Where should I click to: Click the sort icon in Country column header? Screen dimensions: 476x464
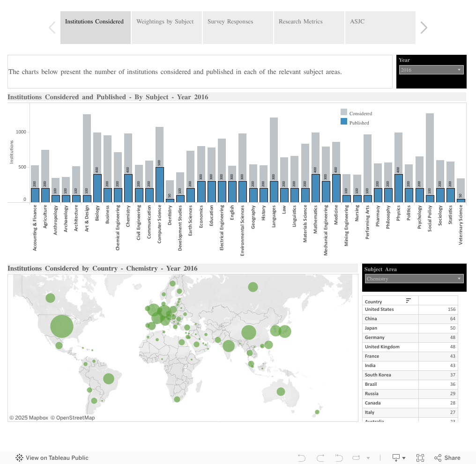coord(409,301)
